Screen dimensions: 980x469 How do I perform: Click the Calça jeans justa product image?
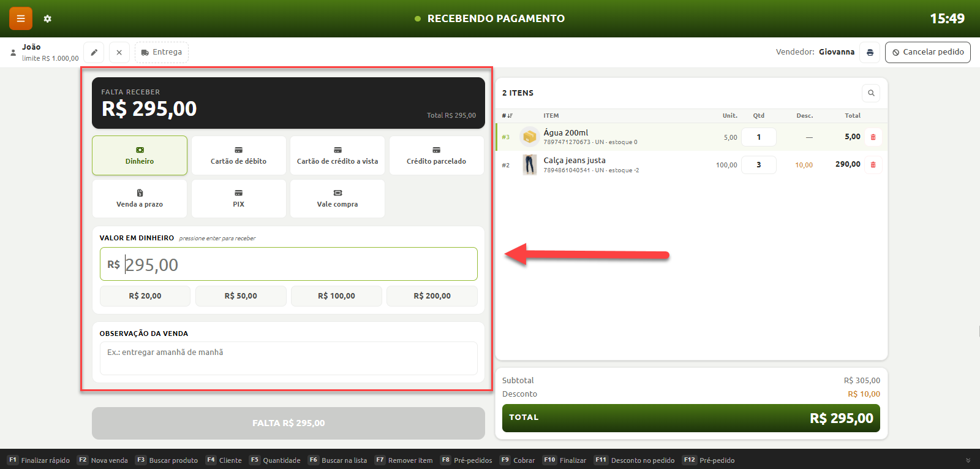pyautogui.click(x=530, y=164)
